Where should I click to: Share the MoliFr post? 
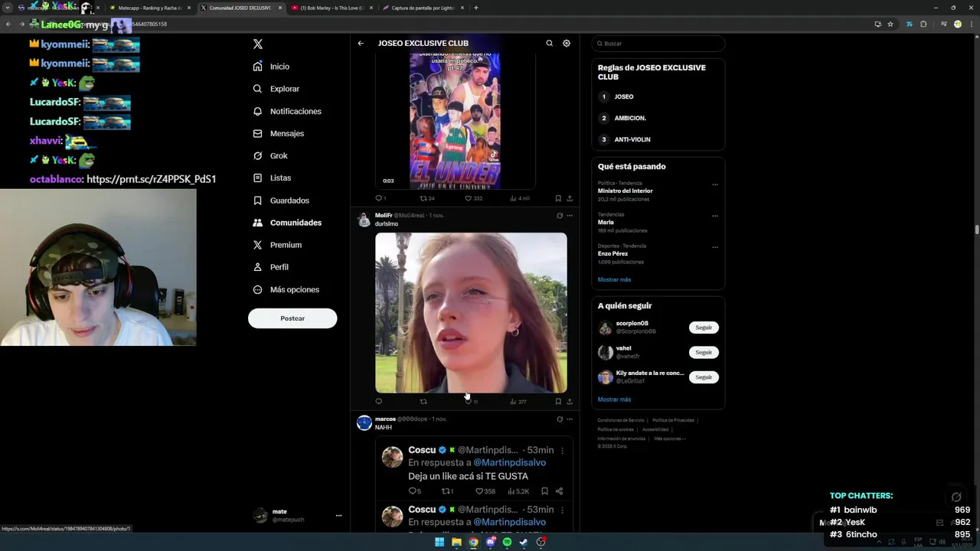tap(570, 401)
